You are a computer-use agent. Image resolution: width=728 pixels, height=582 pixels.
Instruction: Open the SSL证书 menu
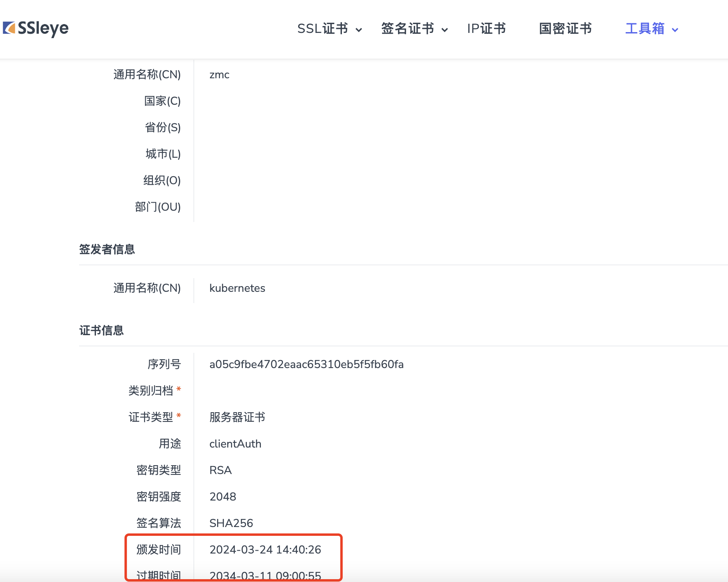(323, 29)
